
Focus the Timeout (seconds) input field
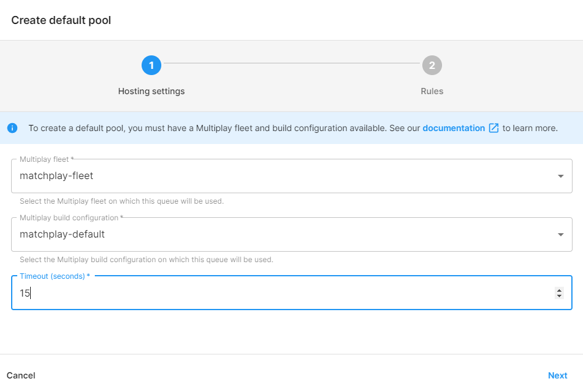click(292, 293)
